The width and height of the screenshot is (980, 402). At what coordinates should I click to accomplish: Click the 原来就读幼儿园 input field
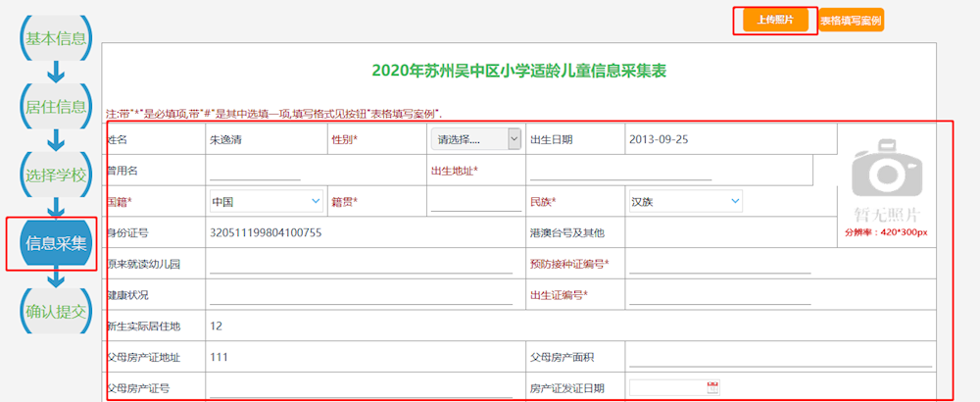[x=361, y=263]
